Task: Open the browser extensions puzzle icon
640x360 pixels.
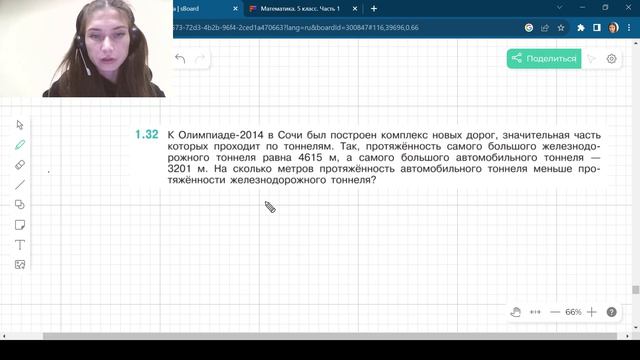Action: pos(581,28)
